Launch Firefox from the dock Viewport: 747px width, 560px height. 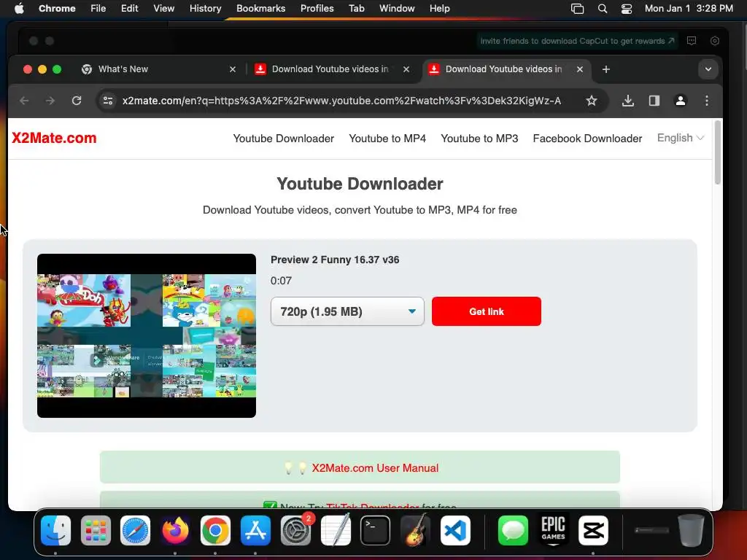tap(175, 531)
